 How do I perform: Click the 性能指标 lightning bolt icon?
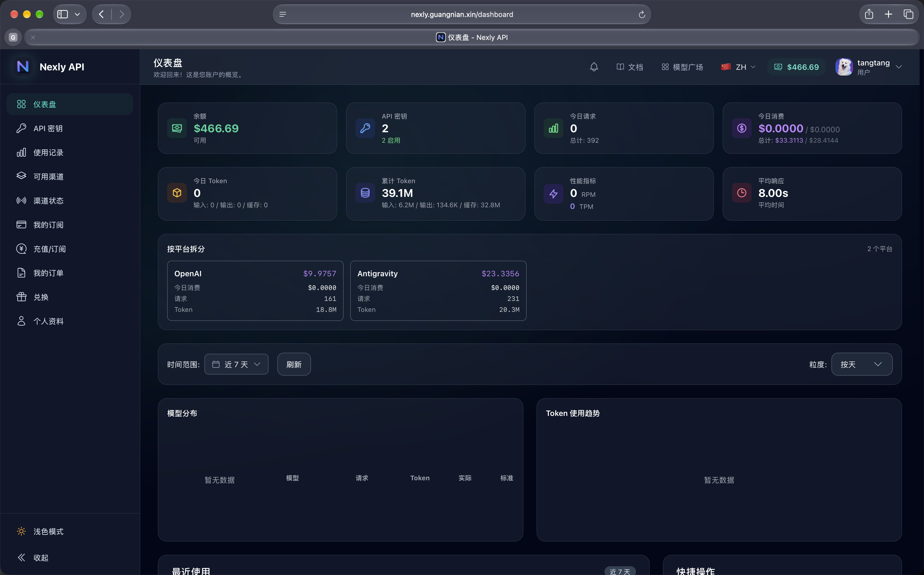coord(553,194)
